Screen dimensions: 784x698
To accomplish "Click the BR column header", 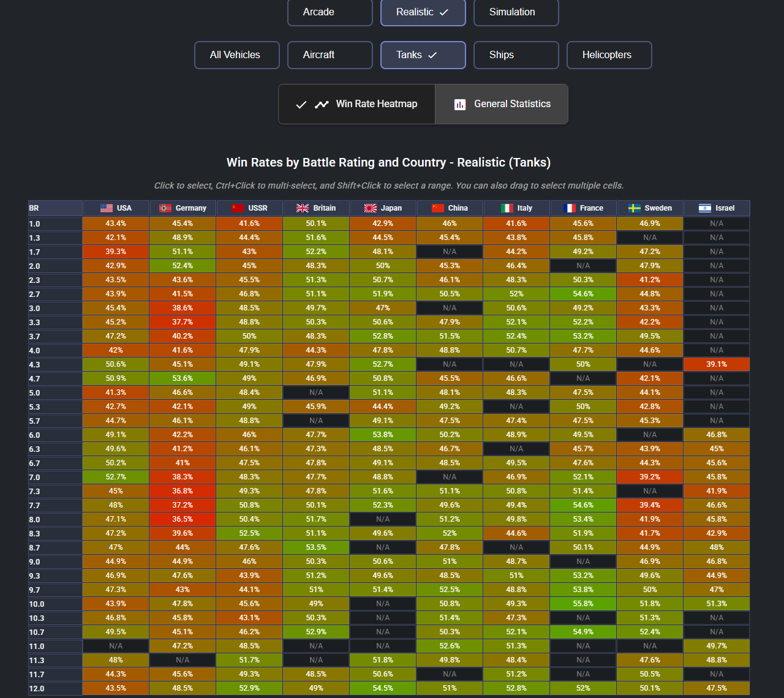I will (x=55, y=208).
